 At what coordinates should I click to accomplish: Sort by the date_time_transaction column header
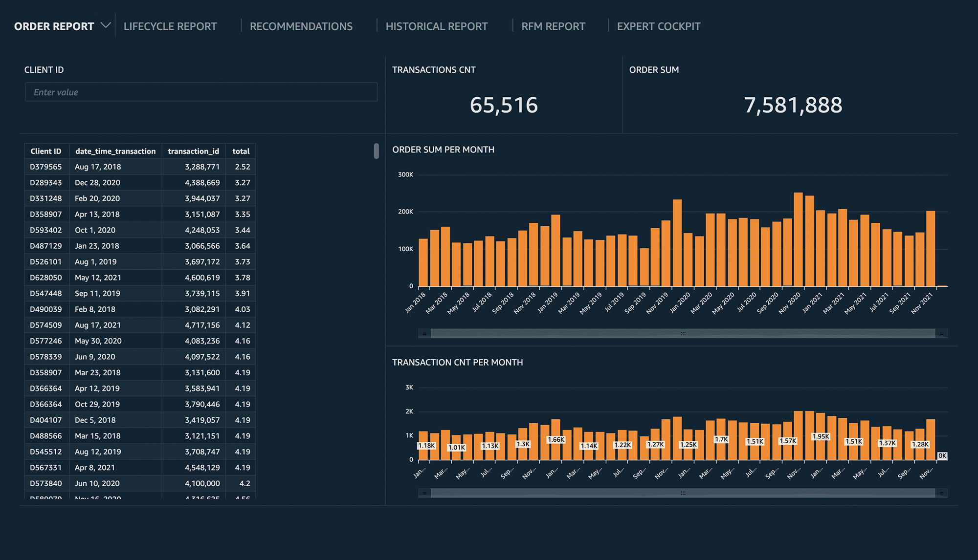(115, 151)
